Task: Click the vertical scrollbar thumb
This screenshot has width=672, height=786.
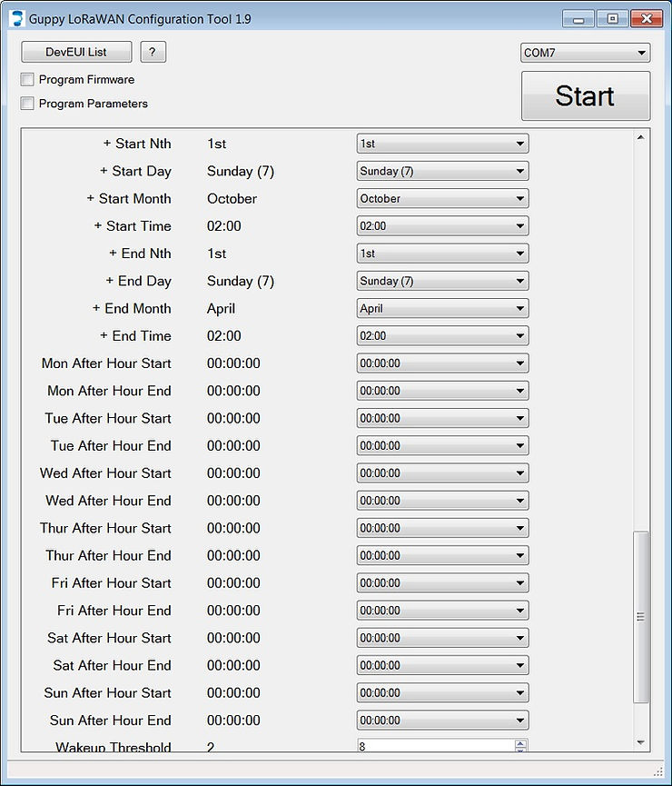Action: 641,617
